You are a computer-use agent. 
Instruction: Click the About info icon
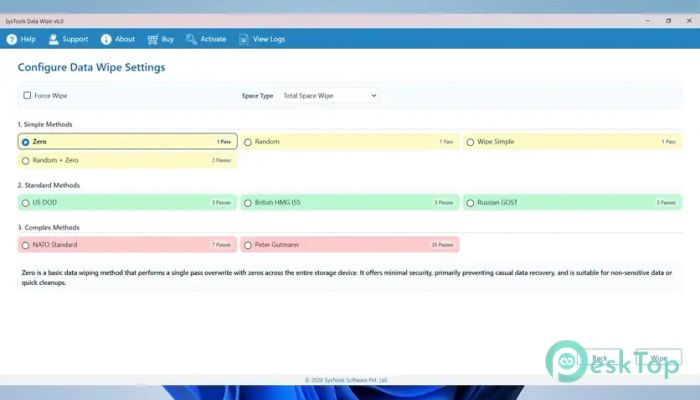coord(106,39)
